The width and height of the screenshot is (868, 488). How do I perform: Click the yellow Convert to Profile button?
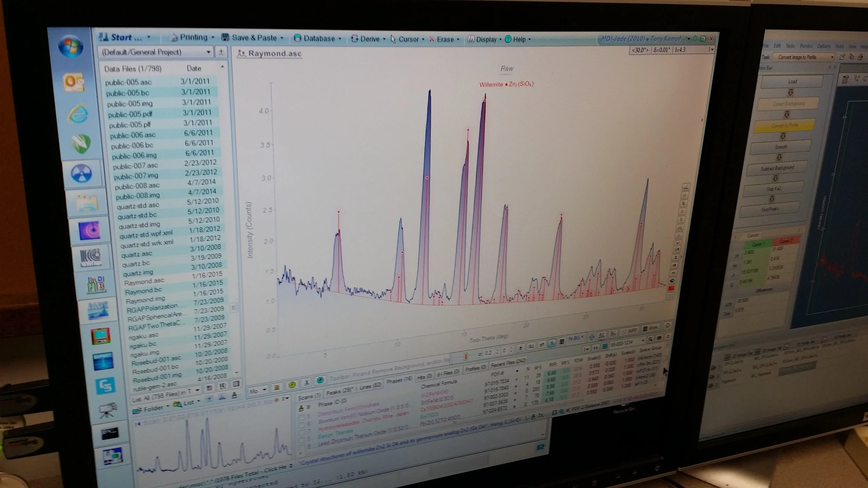(x=784, y=125)
